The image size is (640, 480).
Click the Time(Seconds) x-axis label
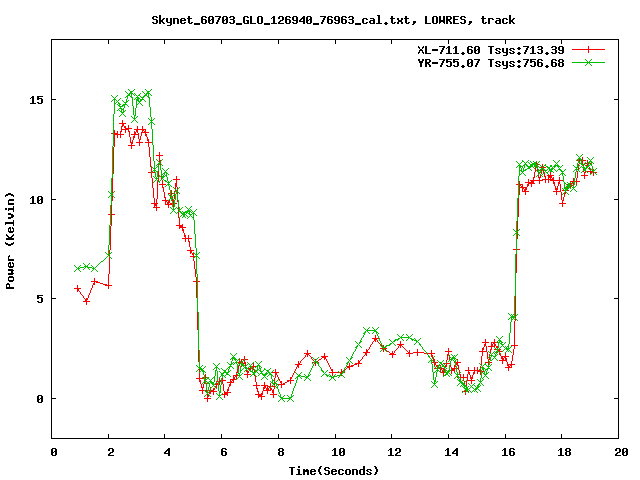click(x=334, y=471)
